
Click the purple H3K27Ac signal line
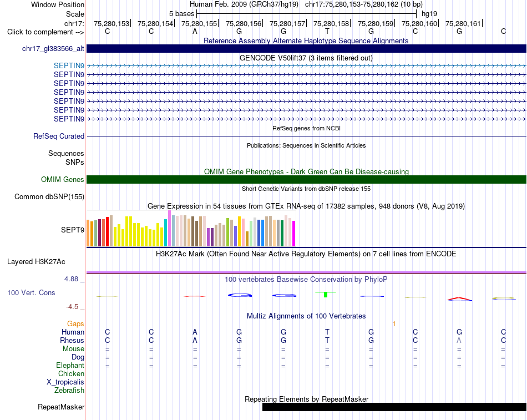coord(306,272)
